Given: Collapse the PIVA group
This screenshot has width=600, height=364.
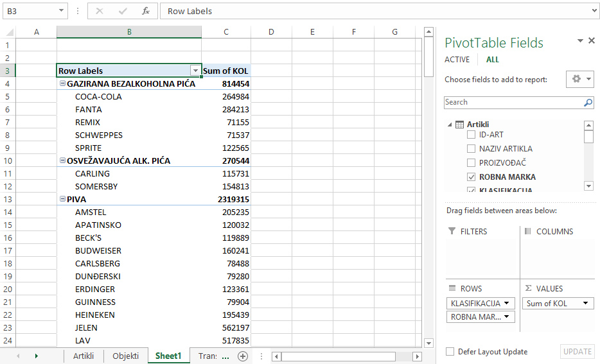Looking at the screenshot, I should [62, 200].
